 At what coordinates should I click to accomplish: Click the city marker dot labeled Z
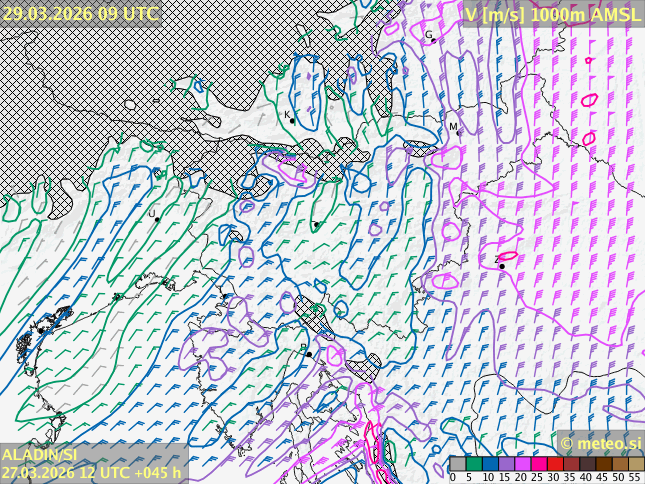502,266
